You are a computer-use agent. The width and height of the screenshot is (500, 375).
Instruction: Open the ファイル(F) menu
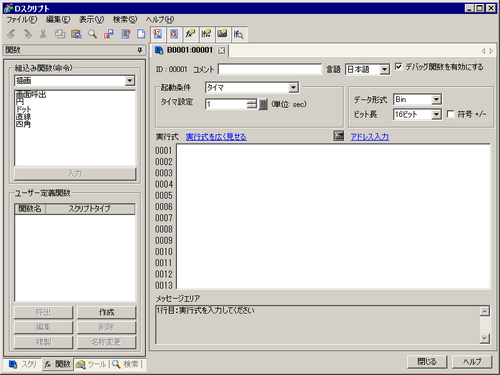pos(22,20)
